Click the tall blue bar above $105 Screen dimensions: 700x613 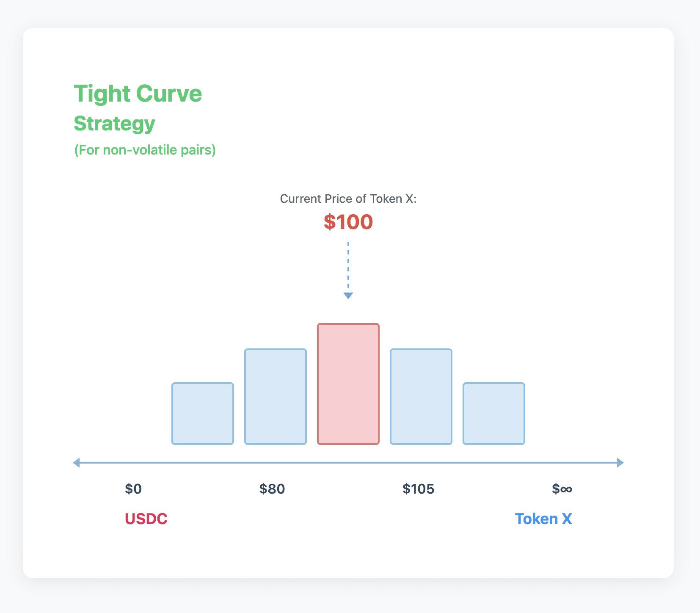(421, 397)
